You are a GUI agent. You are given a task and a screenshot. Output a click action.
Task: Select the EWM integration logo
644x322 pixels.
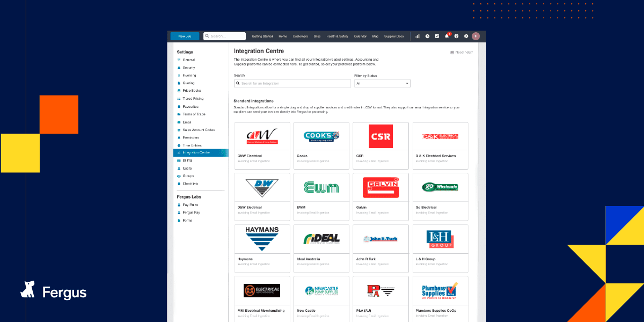tap(321, 188)
